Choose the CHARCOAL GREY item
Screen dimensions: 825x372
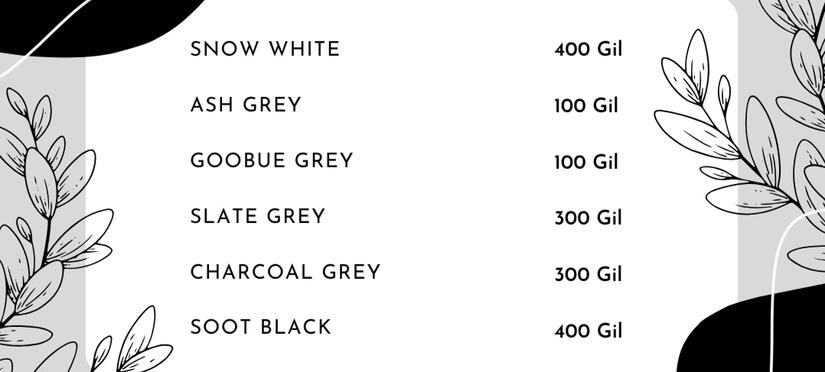pyautogui.click(x=285, y=272)
